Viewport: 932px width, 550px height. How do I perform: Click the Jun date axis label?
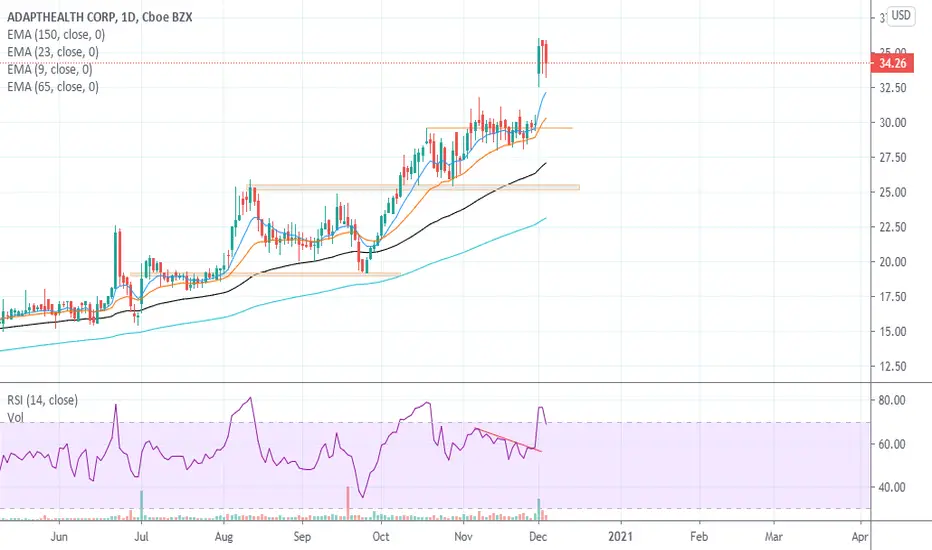click(x=59, y=536)
